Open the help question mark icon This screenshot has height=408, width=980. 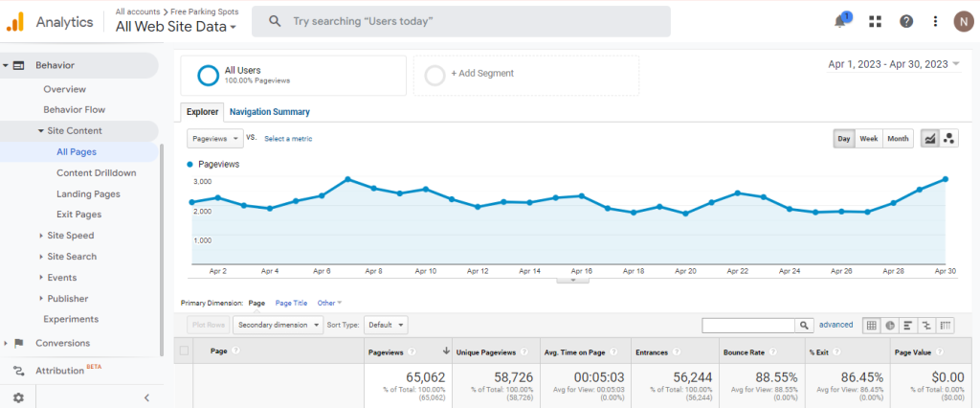click(x=906, y=21)
